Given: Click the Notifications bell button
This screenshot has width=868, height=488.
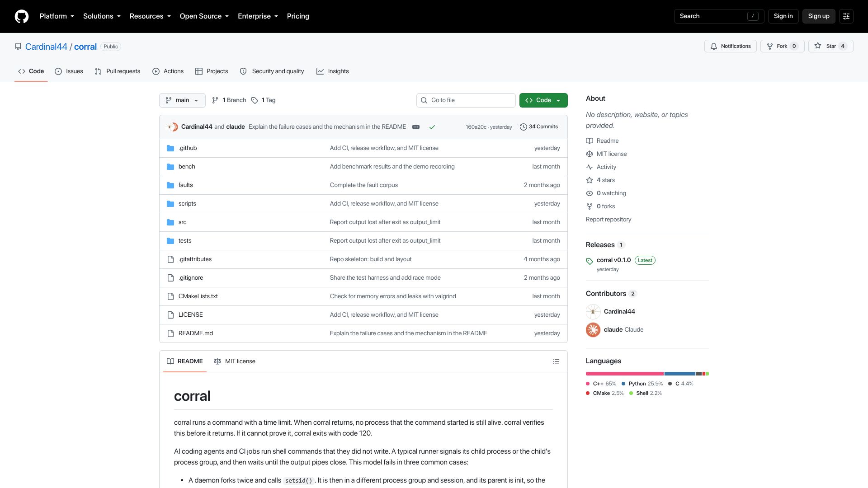Looking at the screenshot, I should (x=731, y=46).
